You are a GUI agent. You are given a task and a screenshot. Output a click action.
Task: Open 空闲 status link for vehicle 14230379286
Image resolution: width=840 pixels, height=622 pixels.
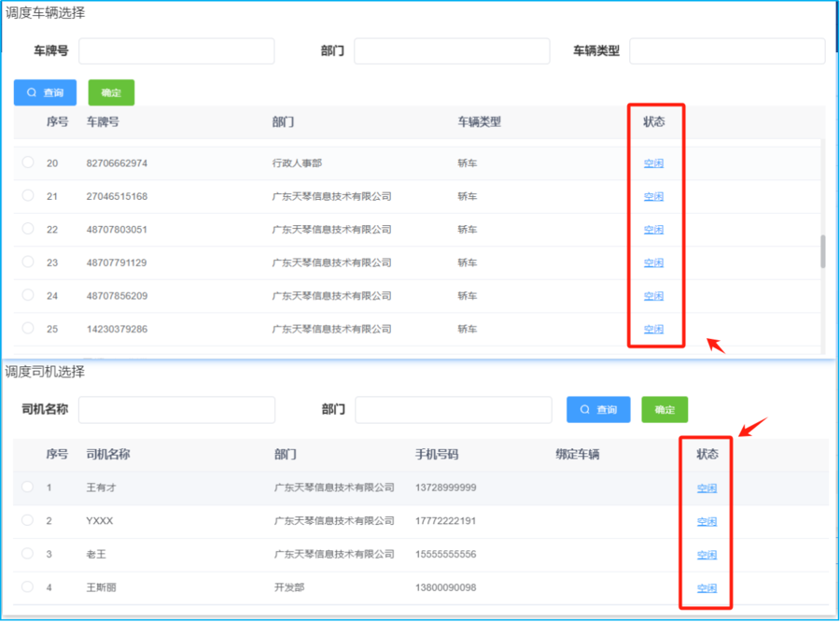click(653, 330)
